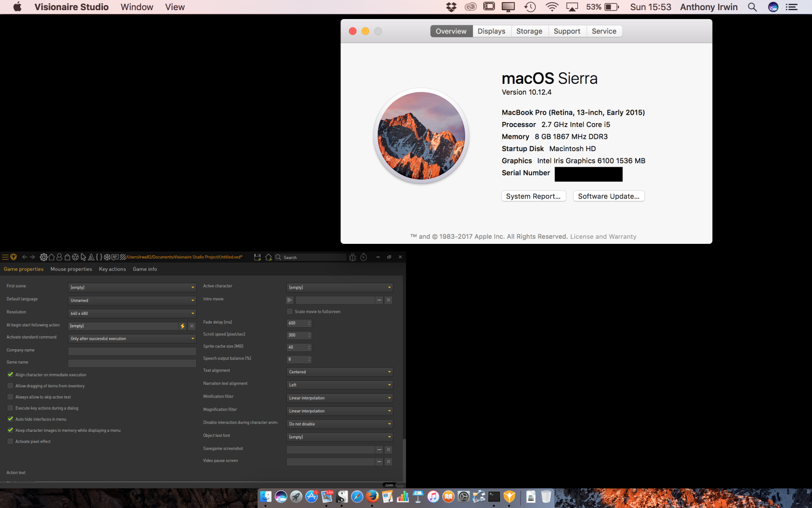Viewport: 812px width, 508px height.
Task: Open Displays tab in About This Mac
Action: (x=491, y=31)
